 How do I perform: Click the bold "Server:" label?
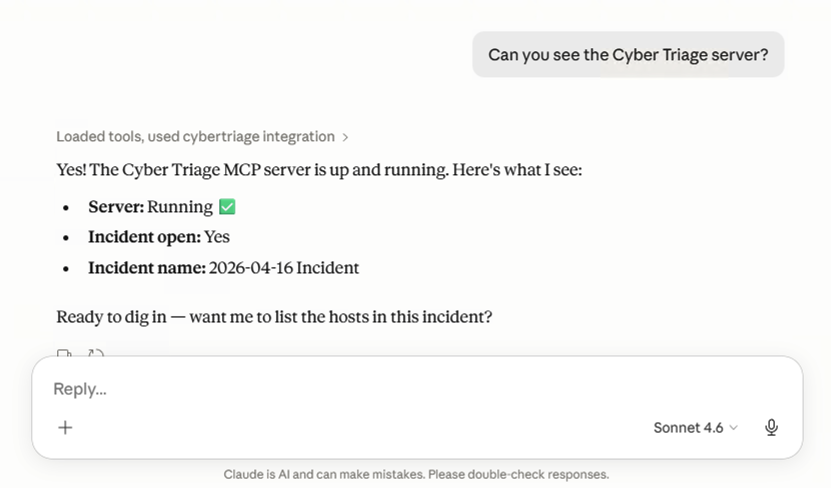[116, 207]
